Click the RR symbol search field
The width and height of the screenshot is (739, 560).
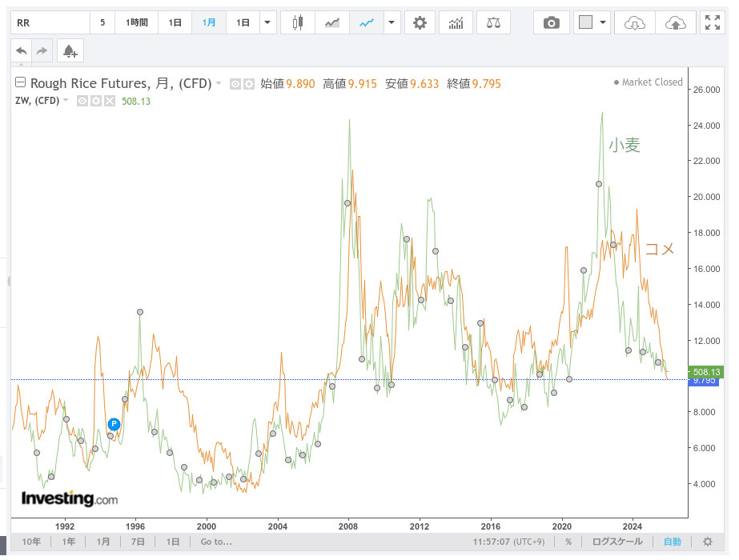48,23
